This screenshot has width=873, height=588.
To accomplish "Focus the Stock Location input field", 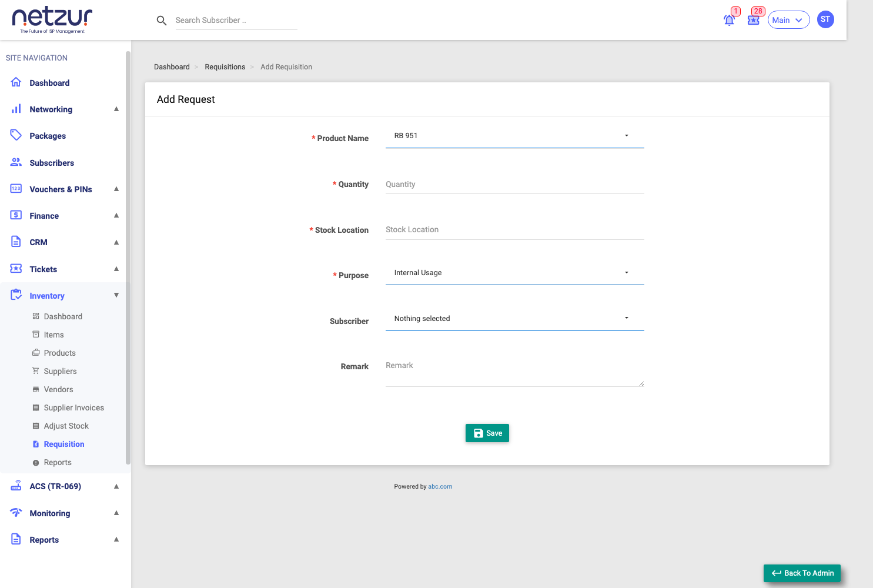I will 515,230.
